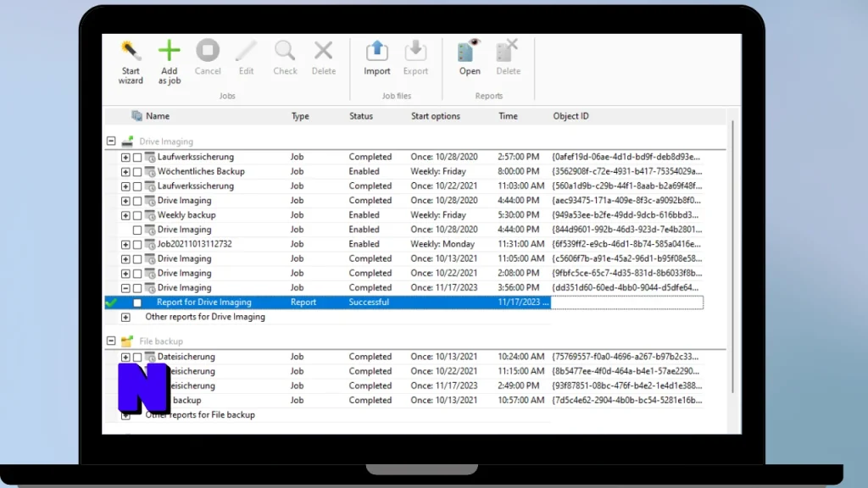Select Other reports for File backup
The image size is (868, 488).
click(x=200, y=414)
